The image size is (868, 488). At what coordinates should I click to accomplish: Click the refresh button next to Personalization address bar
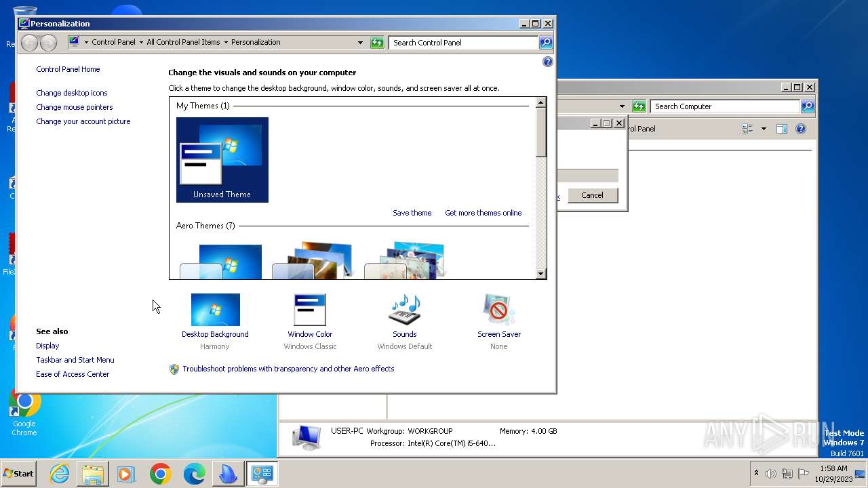click(x=377, y=43)
